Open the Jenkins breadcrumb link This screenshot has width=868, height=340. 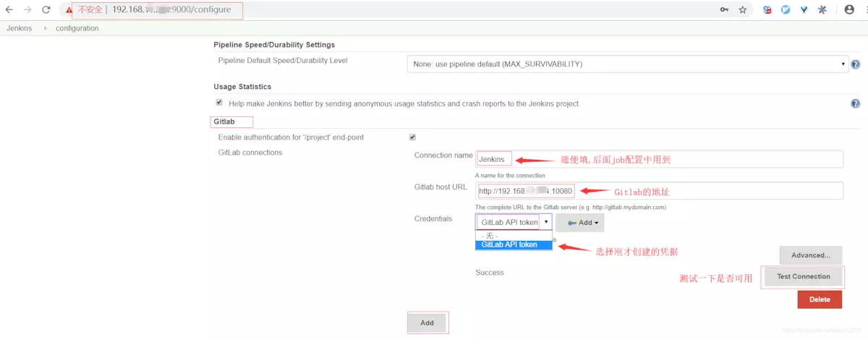click(x=19, y=28)
